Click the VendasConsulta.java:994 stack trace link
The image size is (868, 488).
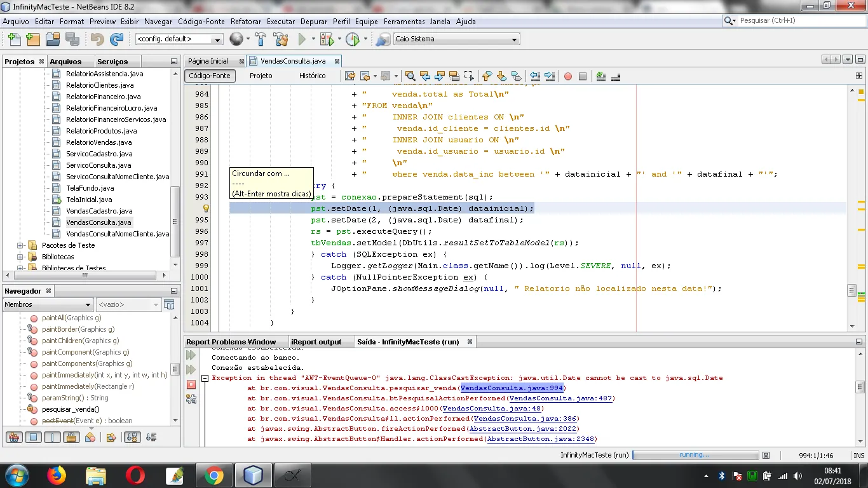pyautogui.click(x=512, y=388)
